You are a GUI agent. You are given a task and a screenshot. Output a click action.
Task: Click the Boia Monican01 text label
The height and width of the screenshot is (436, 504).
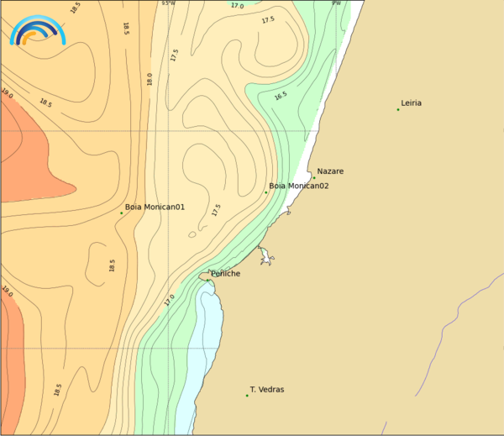tap(155, 207)
